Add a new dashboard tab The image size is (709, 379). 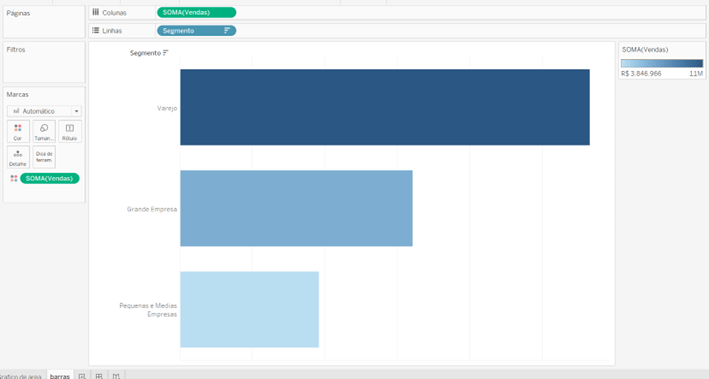coord(99,375)
